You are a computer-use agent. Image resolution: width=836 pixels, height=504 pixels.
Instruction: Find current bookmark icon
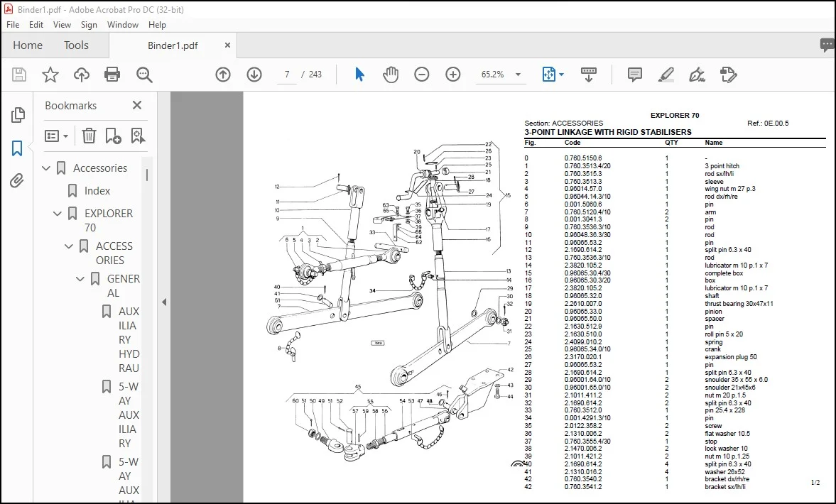[x=138, y=136]
